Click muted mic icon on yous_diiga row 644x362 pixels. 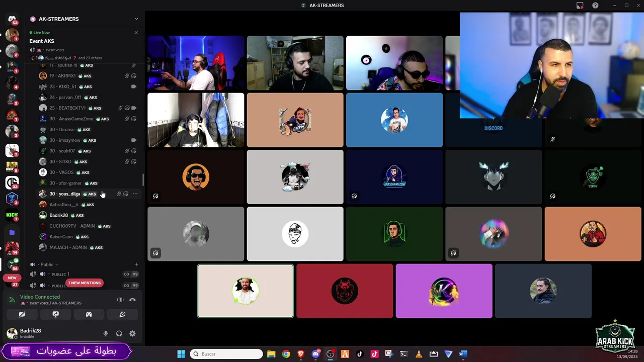[119, 194]
